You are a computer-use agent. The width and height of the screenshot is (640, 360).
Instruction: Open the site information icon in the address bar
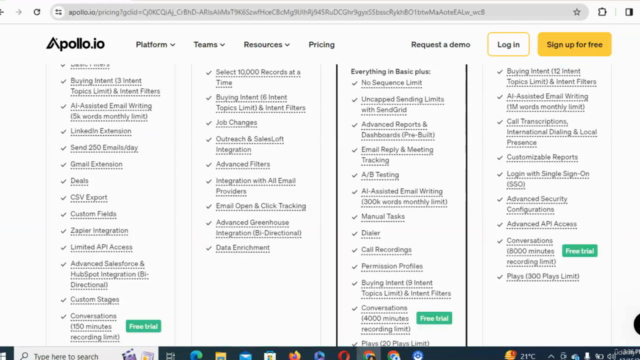coord(58,12)
